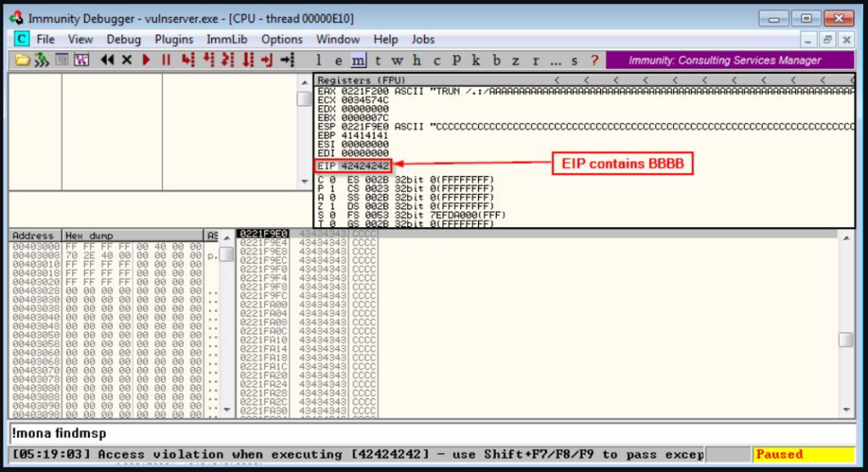
Task: Click the Step into toolbar icon
Action: click(187, 60)
